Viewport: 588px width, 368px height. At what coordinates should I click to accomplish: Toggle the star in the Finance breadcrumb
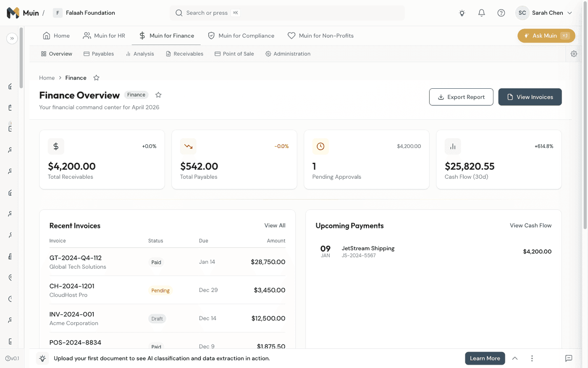(96, 78)
